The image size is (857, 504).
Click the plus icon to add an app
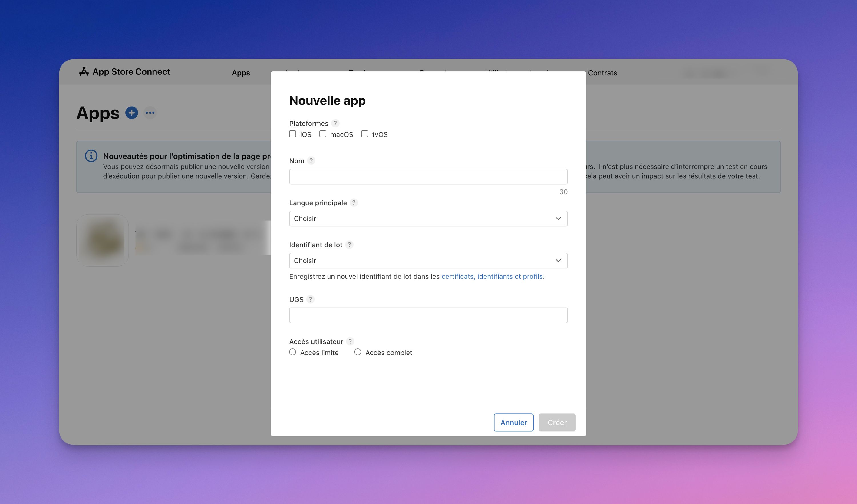(132, 113)
